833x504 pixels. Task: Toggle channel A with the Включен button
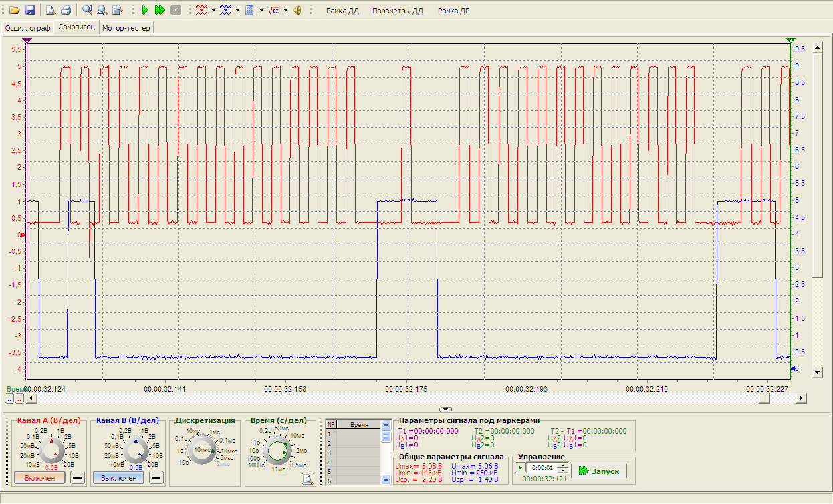40,477
